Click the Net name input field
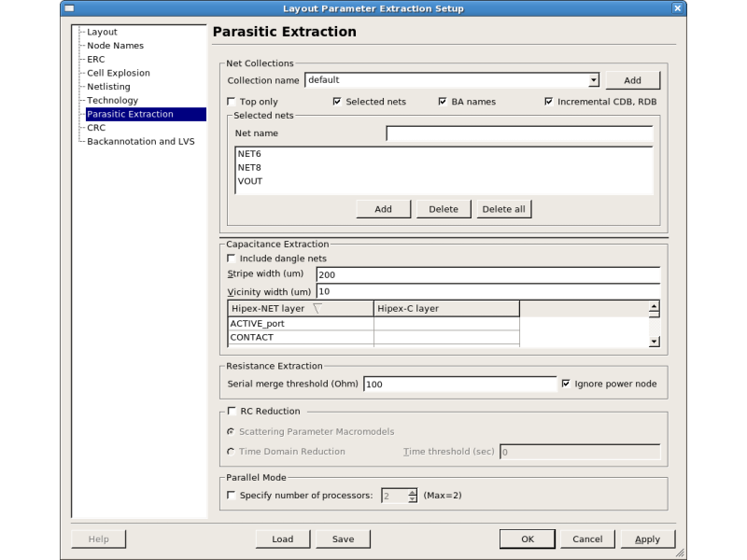 point(518,133)
